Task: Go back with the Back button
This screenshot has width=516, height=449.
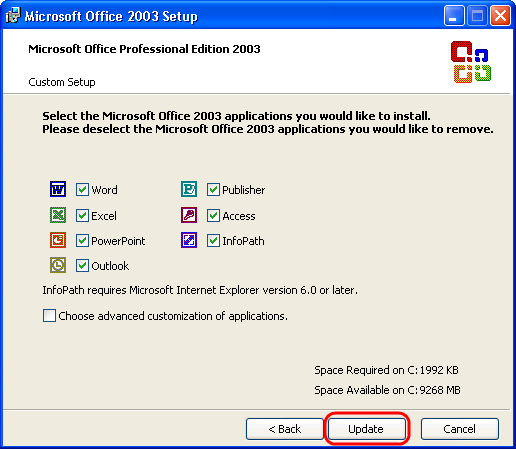Action: point(285,429)
